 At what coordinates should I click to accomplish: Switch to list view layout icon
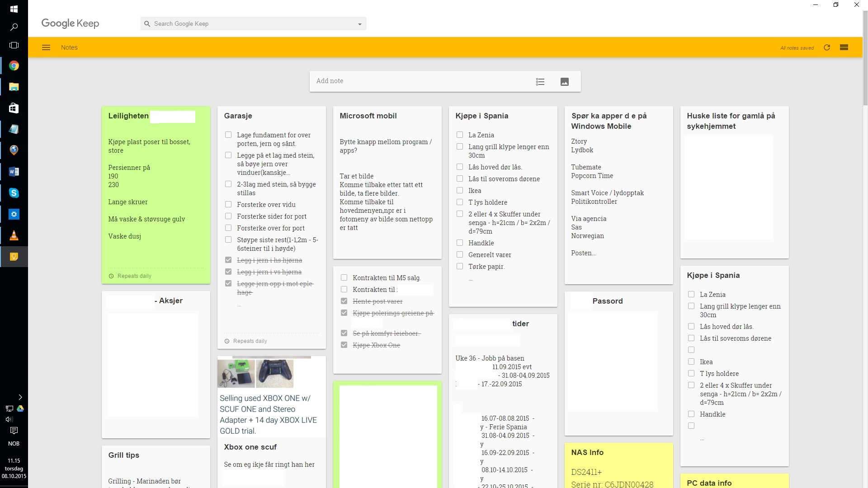[x=844, y=47]
